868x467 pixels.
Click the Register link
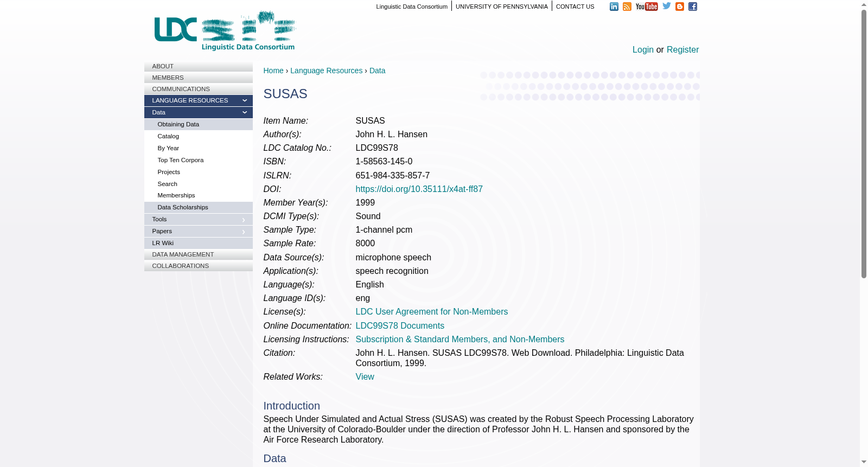(682, 50)
